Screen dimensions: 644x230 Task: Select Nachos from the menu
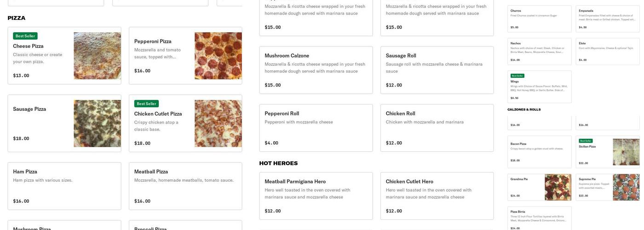[540, 52]
